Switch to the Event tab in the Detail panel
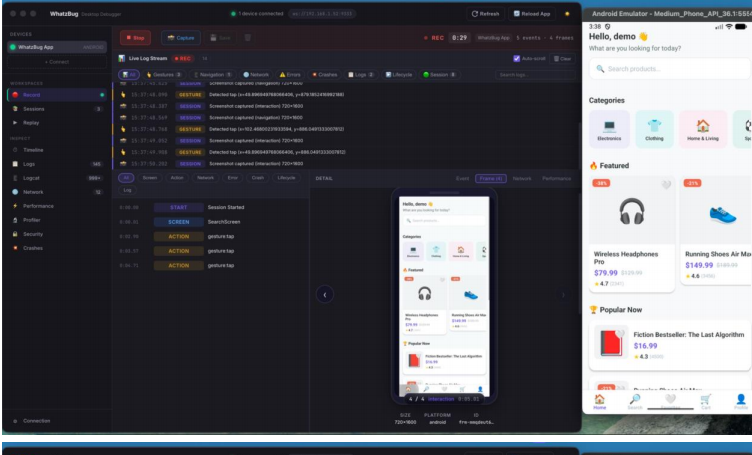The height and width of the screenshot is (455, 752). (x=462, y=178)
